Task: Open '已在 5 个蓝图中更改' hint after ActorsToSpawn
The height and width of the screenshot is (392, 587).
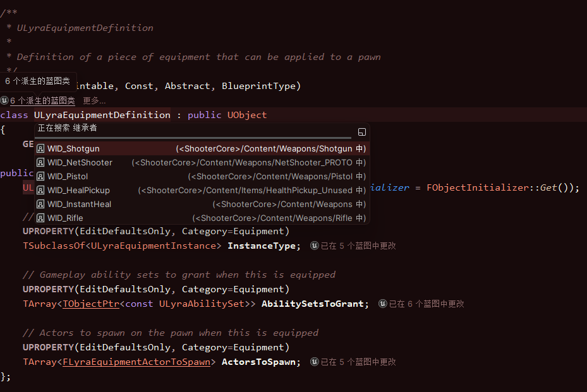Action: [x=358, y=362]
